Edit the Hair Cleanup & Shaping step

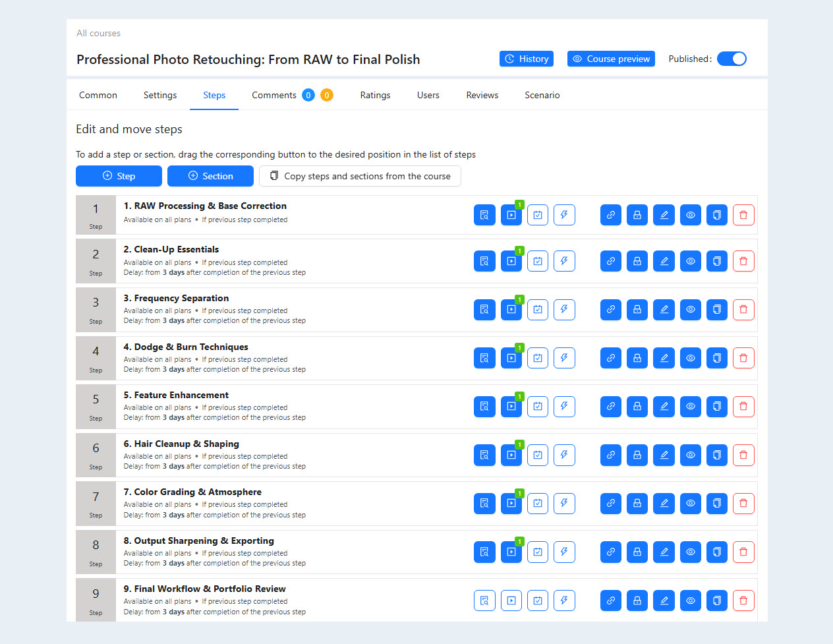664,455
